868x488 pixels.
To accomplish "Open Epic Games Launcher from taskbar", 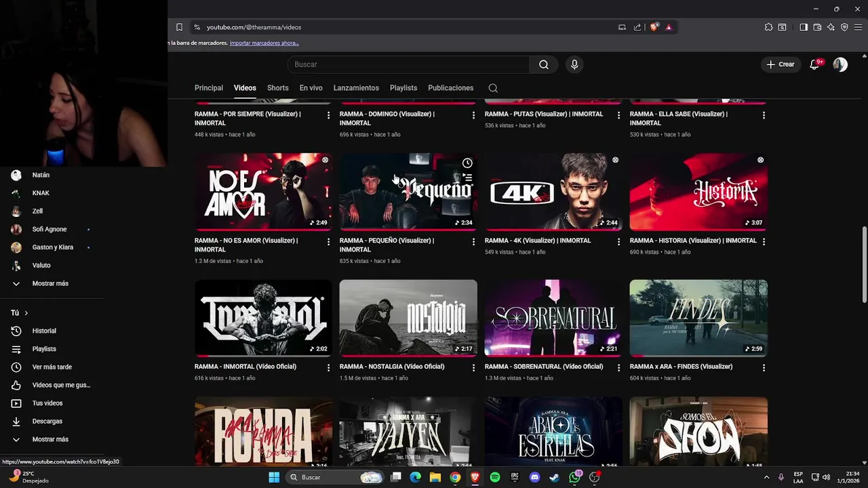I will 515,477.
